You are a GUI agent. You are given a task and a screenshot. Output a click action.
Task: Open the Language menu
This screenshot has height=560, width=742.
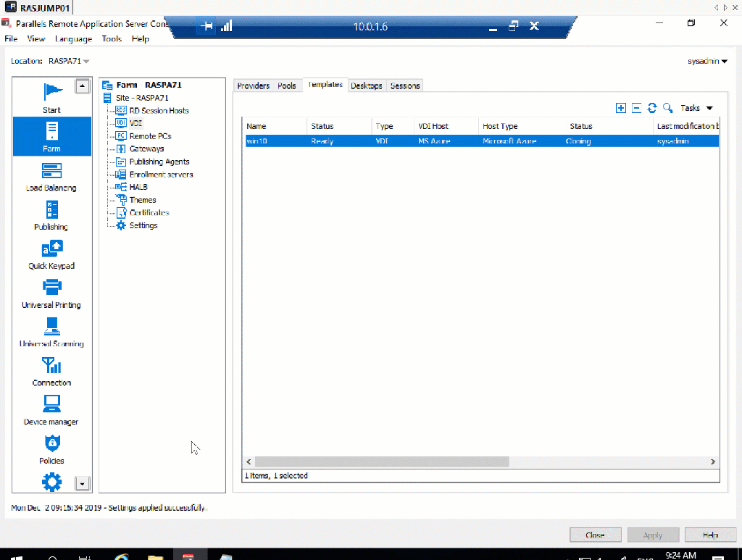coord(73,39)
